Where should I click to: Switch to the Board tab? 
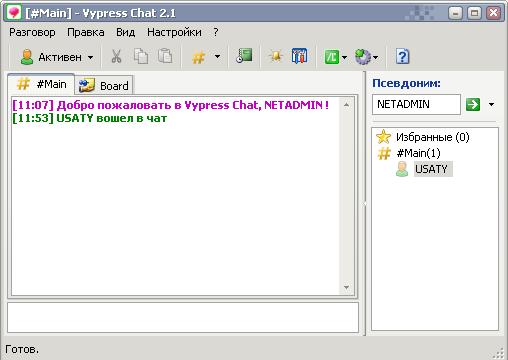click(x=104, y=86)
